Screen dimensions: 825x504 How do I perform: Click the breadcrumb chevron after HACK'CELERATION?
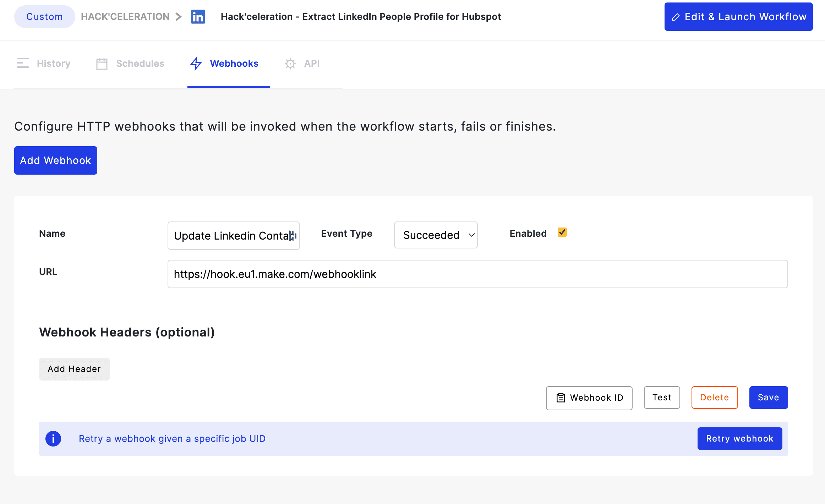179,17
